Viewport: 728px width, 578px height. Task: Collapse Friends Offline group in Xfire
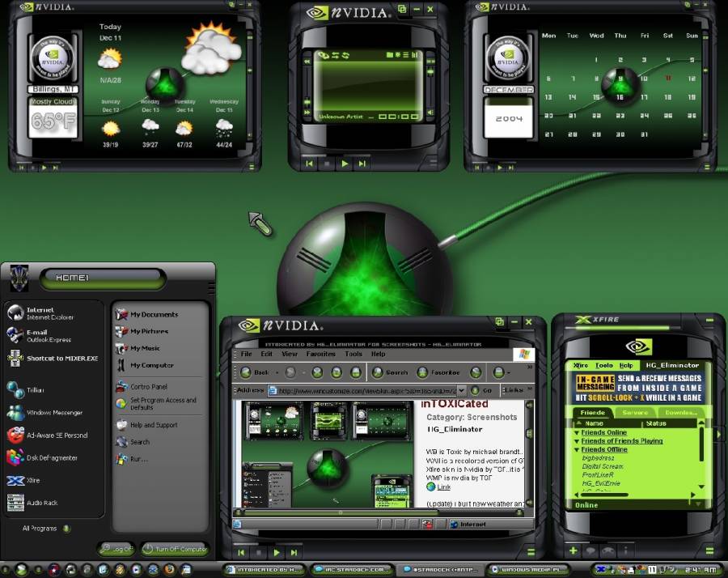pyautogui.click(x=577, y=450)
